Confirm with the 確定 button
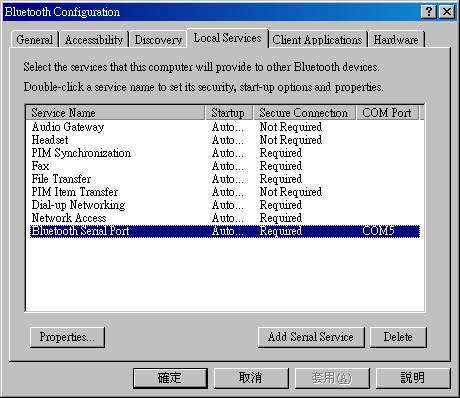The width and height of the screenshot is (460, 398). point(170,378)
